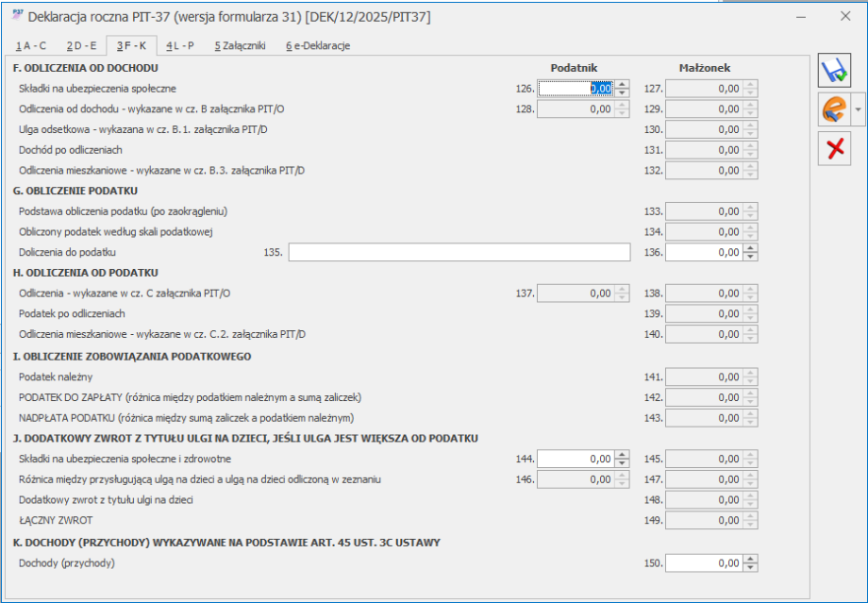Viewport: 868px width, 603px height.
Task: Click field 127 spouse social contributions
Action: (x=711, y=89)
